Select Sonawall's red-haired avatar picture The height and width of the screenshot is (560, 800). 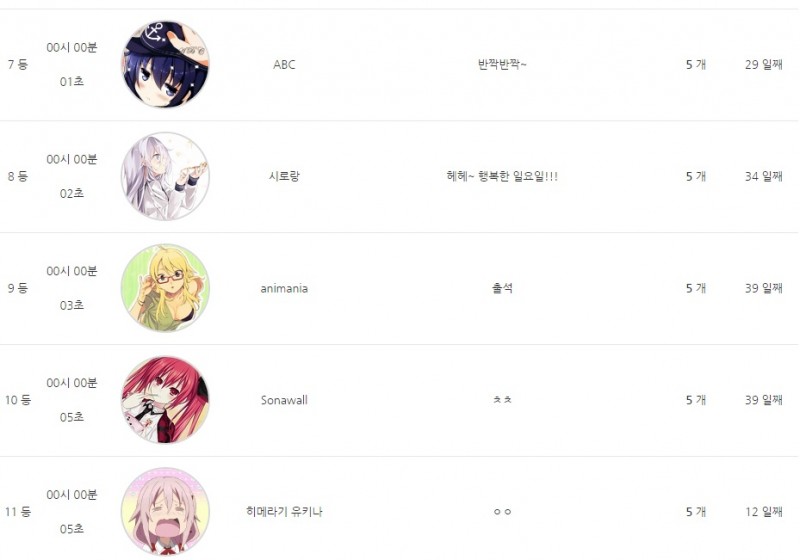(x=165, y=399)
